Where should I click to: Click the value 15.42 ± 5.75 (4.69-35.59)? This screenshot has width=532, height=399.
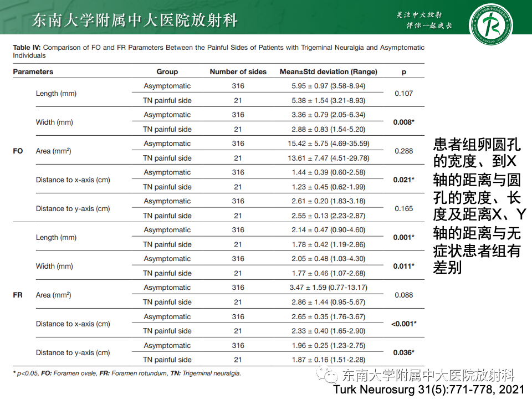tap(329, 144)
